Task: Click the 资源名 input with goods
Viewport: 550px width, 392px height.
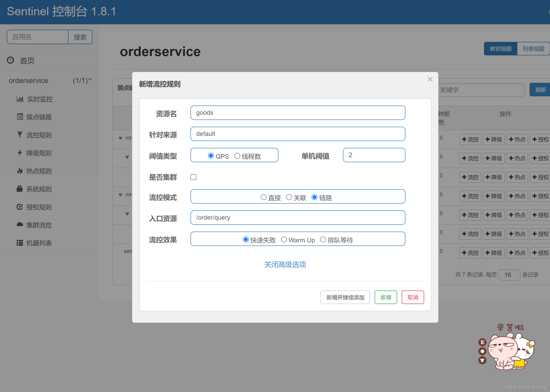Action: coord(298,113)
